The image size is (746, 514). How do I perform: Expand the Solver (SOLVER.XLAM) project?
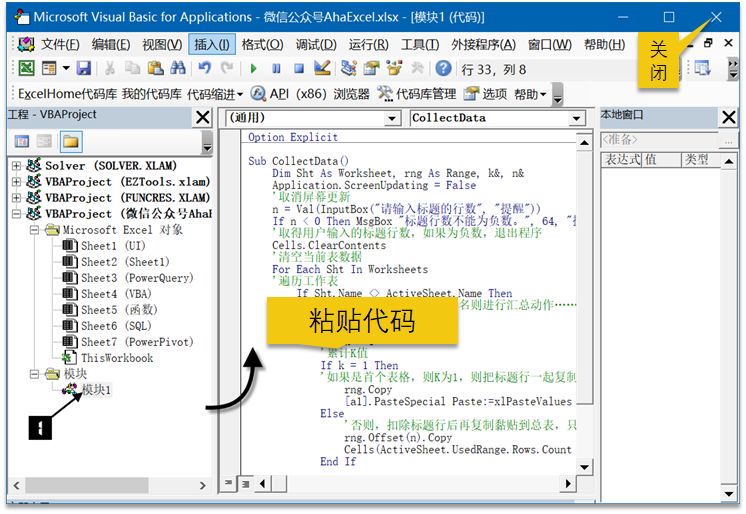[x=16, y=166]
